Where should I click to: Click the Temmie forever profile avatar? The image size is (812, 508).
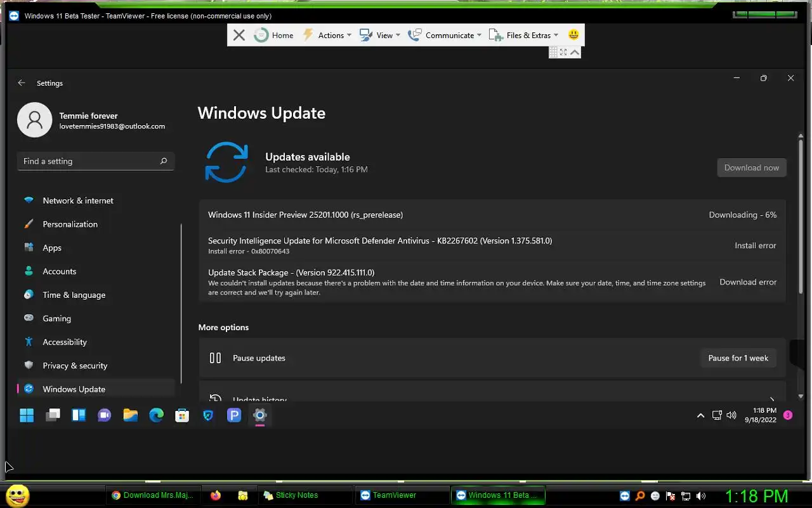[34, 120]
